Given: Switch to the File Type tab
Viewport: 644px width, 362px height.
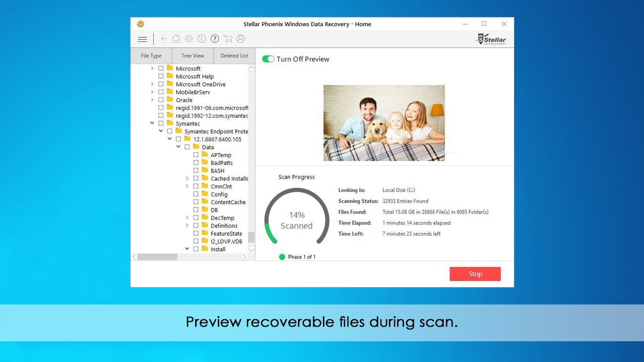Looking at the screenshot, I should tap(151, 56).
